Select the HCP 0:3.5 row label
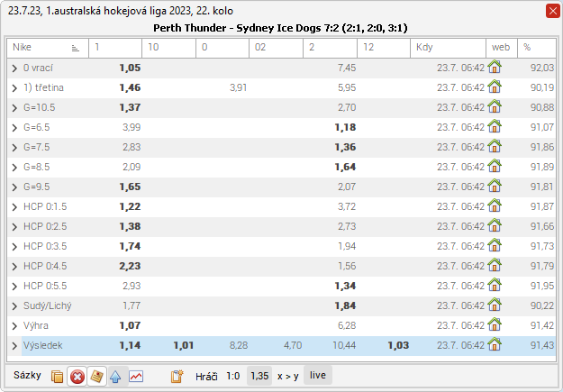 click(45, 247)
